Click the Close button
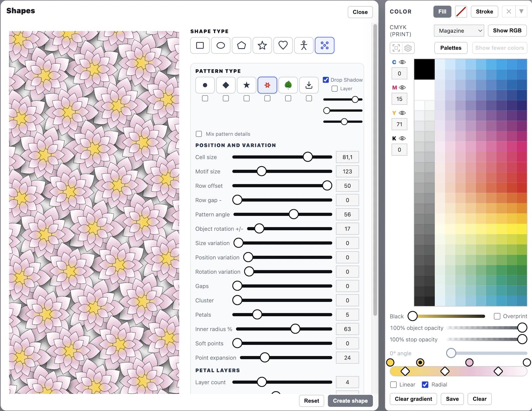The width and height of the screenshot is (532, 411). [x=360, y=12]
